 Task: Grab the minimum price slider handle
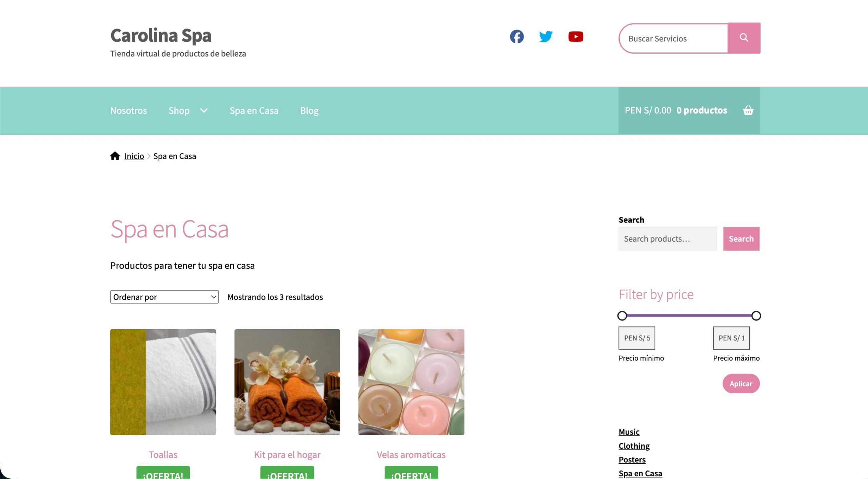[x=622, y=316]
